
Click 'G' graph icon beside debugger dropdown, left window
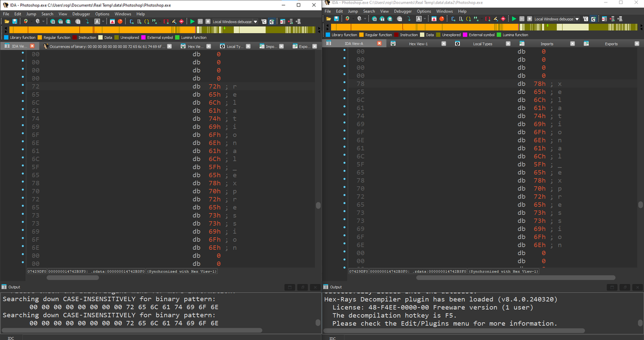click(271, 22)
